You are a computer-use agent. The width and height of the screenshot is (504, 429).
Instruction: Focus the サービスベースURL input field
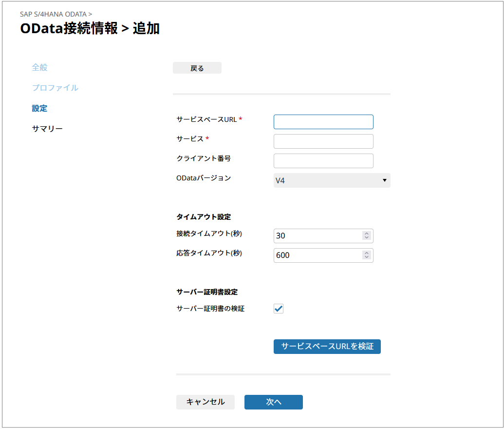coord(323,122)
